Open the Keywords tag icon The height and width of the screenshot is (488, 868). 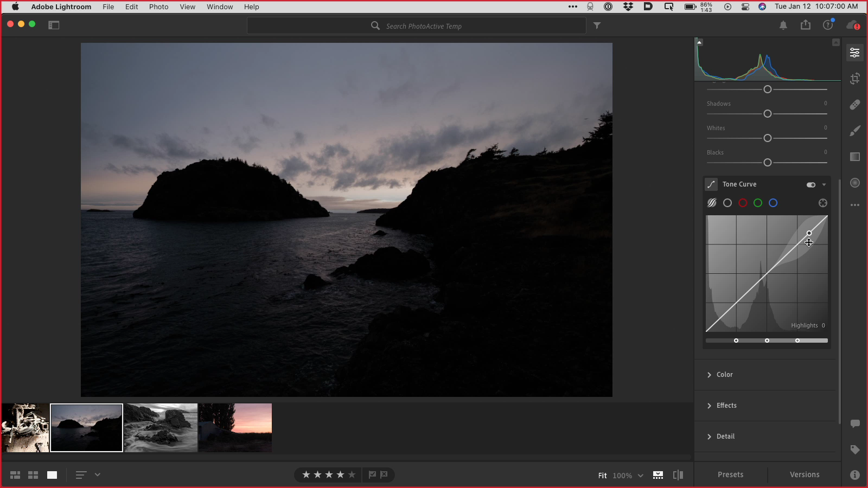854,450
